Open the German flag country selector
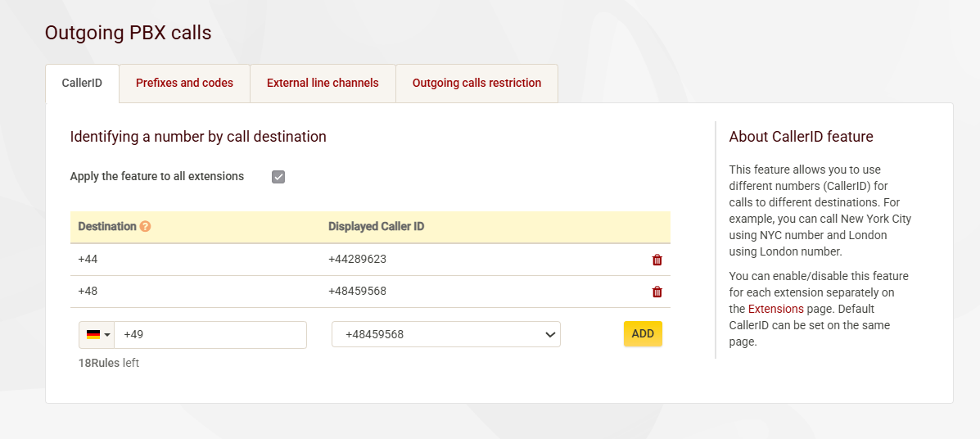The height and width of the screenshot is (439, 980). point(97,335)
